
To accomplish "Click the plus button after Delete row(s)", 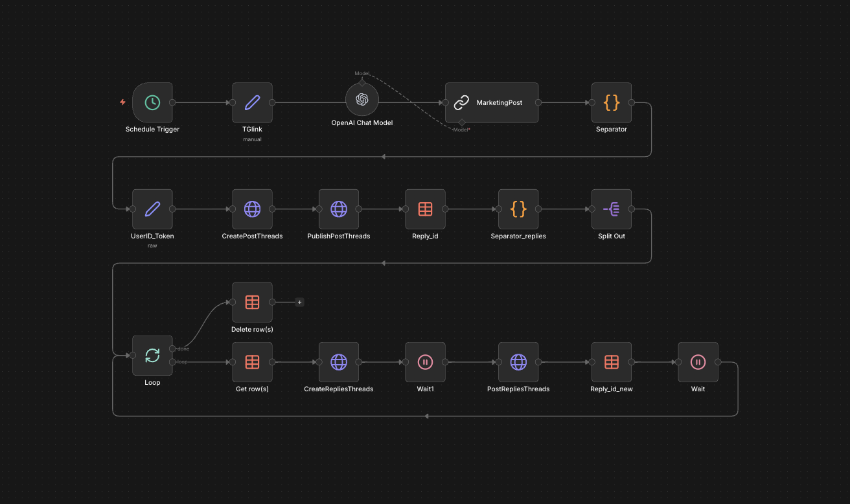I will 299,302.
